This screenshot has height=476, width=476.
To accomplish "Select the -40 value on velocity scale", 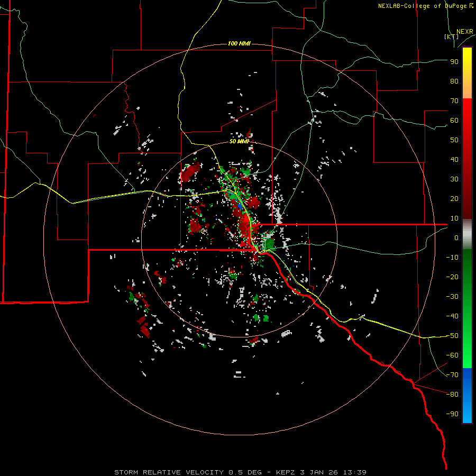I will click(452, 316).
